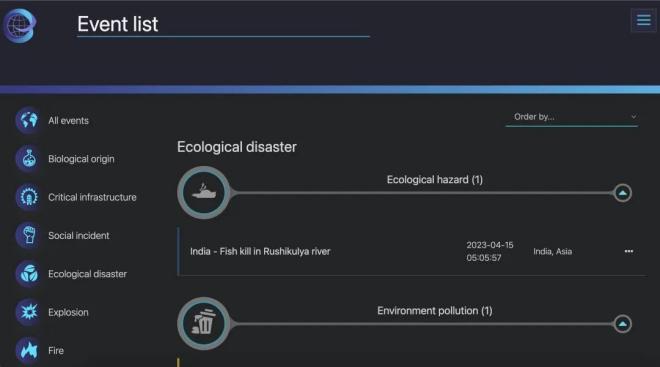Click the All events globe icon

point(28,120)
